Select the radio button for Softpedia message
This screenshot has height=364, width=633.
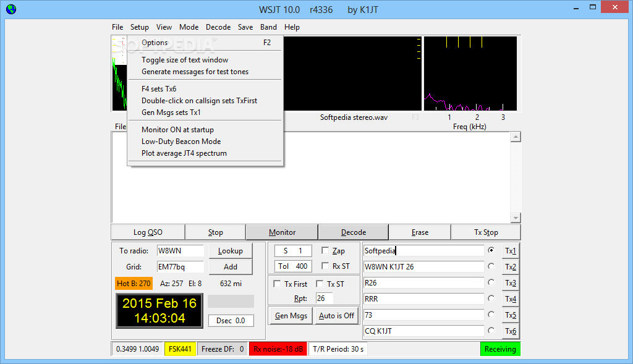click(491, 250)
